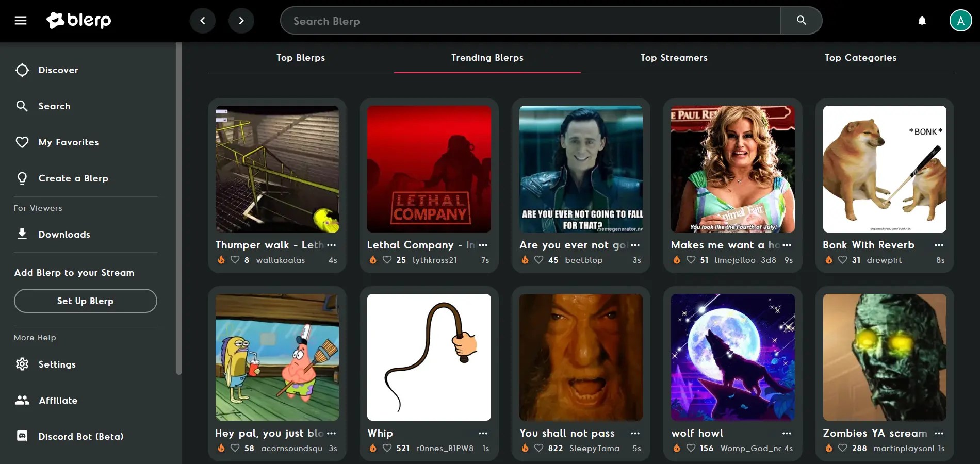Open the drewpirt uploader profile

[885, 260]
